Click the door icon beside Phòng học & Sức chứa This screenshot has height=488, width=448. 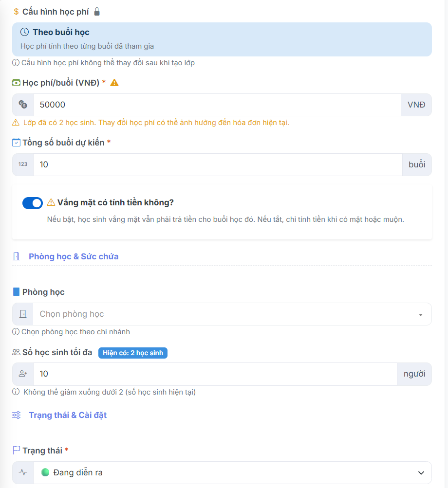point(17,256)
